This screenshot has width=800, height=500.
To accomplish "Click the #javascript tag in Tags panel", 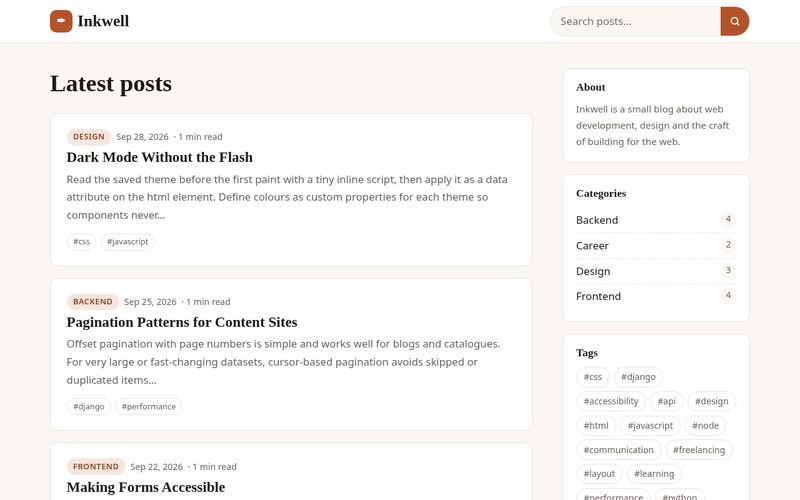I will click(650, 426).
